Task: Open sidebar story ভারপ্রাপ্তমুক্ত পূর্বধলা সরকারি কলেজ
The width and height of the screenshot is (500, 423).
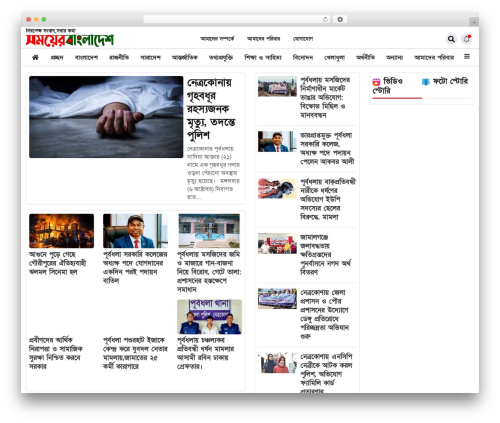Action: (327, 148)
